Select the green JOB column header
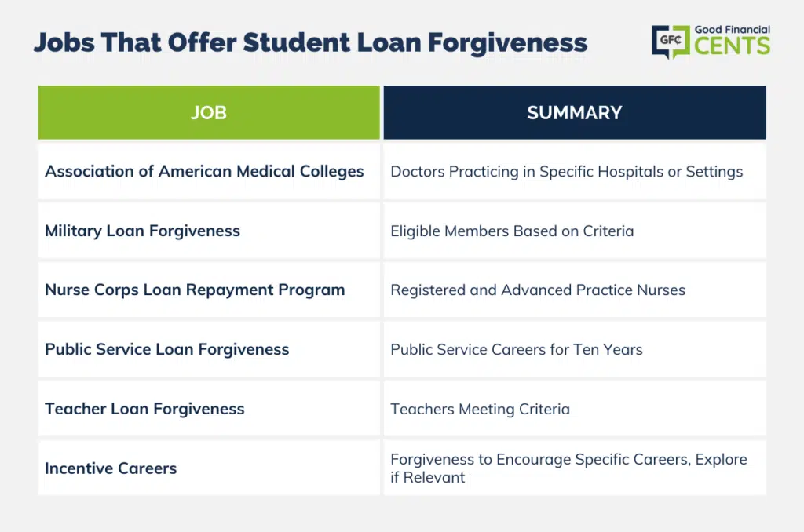Image resolution: width=804 pixels, height=532 pixels. (x=209, y=112)
